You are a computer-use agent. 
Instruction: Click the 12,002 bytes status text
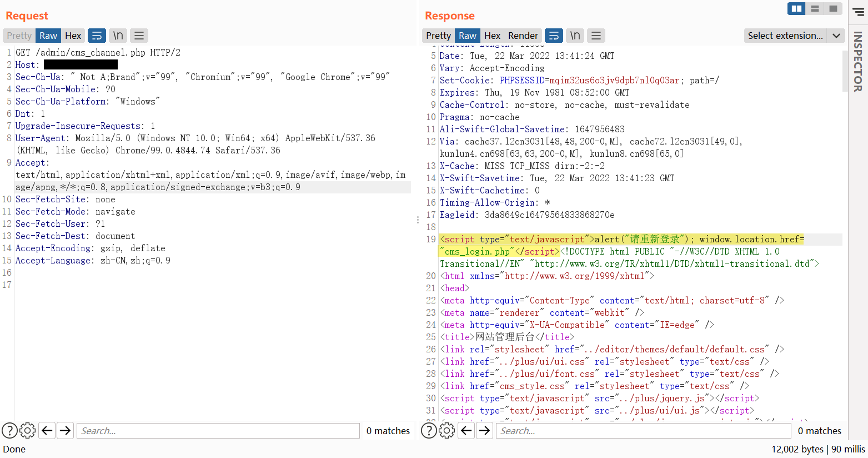(x=797, y=449)
